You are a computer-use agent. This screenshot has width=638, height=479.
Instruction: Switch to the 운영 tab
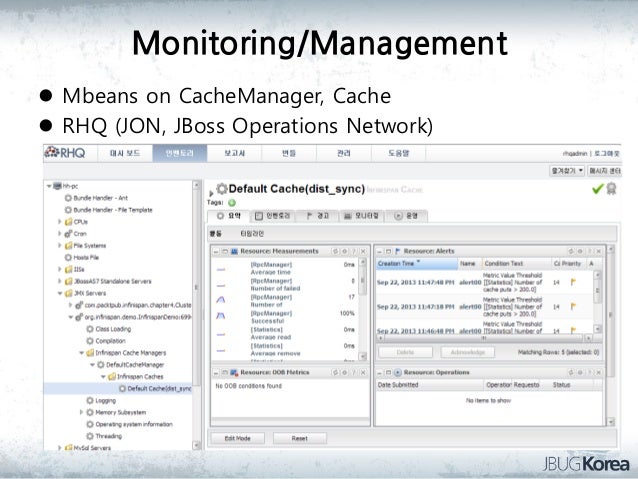click(406, 216)
